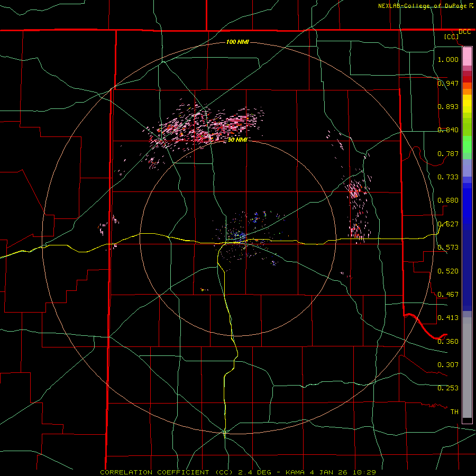476x476 pixels.
Task: Click the 0.307 legend value
Action: tap(448, 365)
